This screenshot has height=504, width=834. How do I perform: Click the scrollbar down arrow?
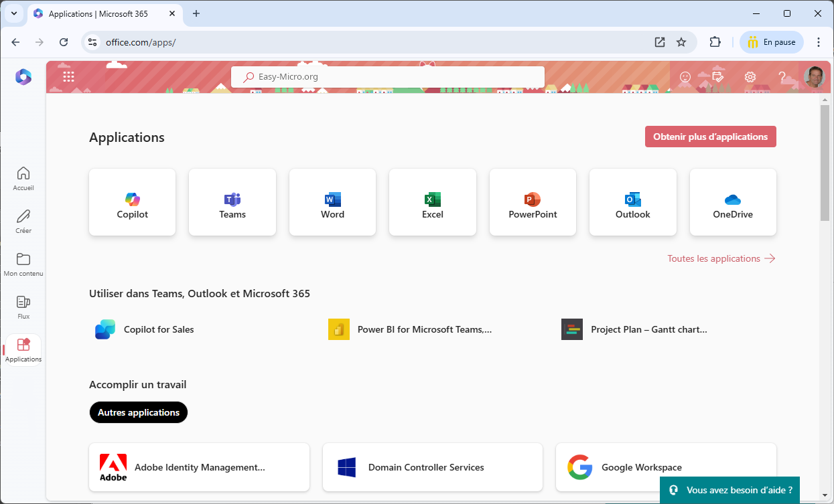[825, 496]
